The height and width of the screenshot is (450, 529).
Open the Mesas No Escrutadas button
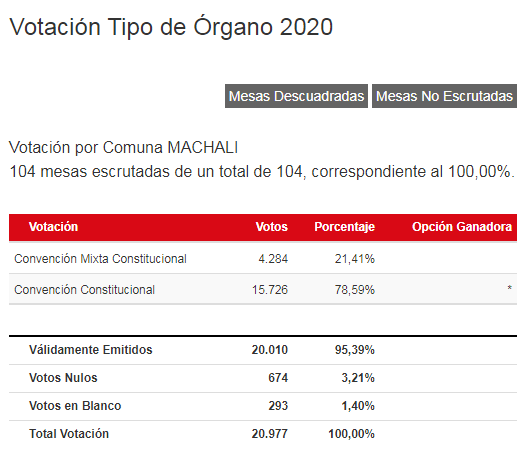tap(444, 96)
